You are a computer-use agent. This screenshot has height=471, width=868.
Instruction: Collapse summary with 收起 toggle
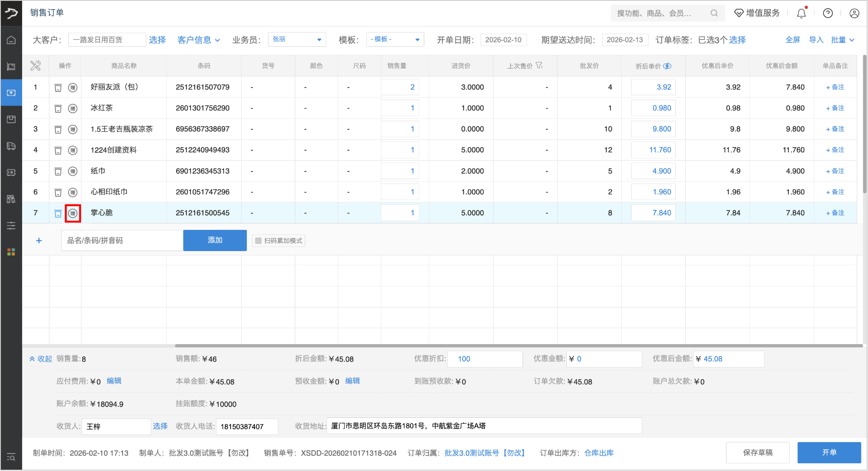pyautogui.click(x=41, y=359)
